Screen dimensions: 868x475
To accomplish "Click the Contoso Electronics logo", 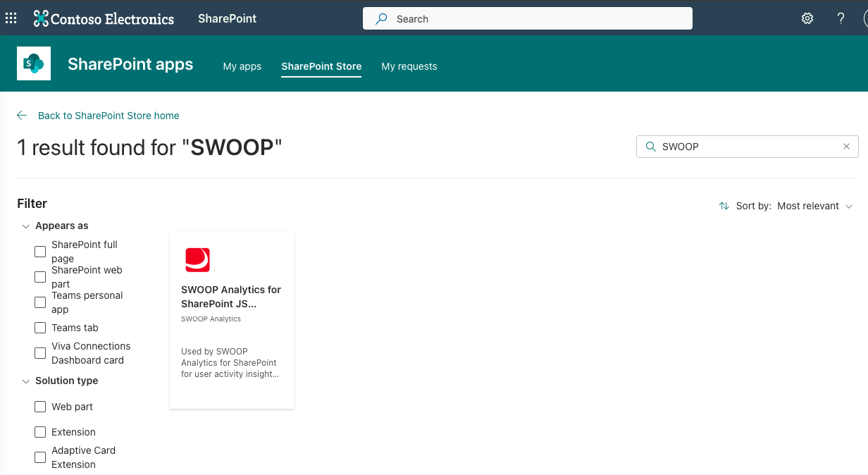I will click(x=104, y=19).
